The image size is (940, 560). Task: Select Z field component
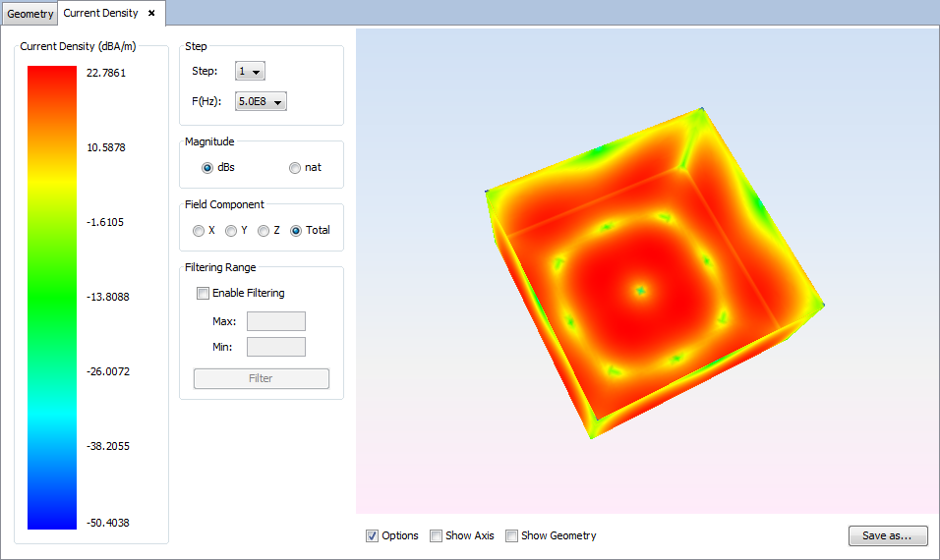tap(264, 231)
